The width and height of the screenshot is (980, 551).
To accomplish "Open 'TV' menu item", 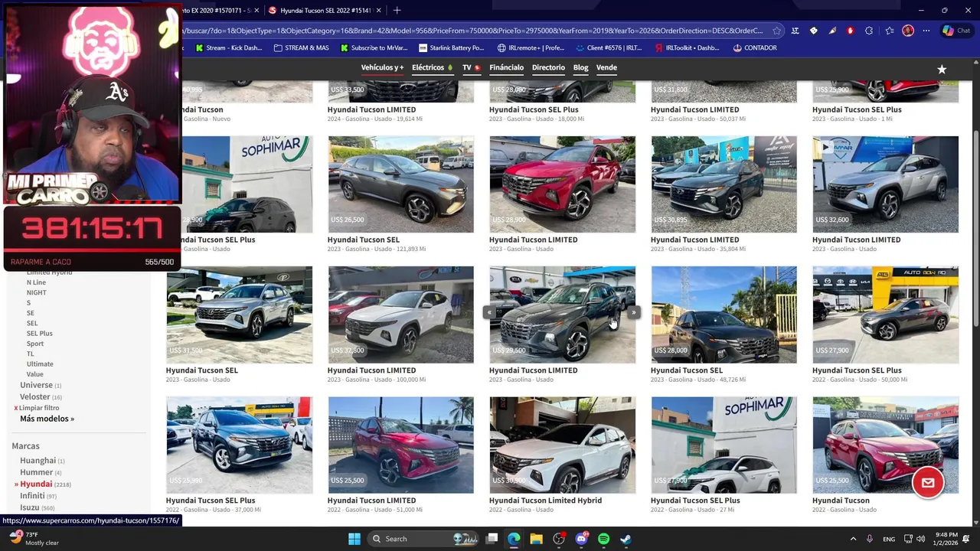I will click(471, 67).
